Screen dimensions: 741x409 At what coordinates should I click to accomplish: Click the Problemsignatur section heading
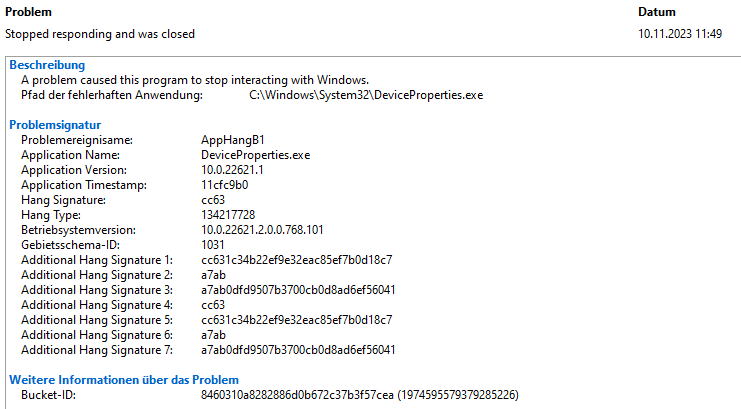point(55,125)
